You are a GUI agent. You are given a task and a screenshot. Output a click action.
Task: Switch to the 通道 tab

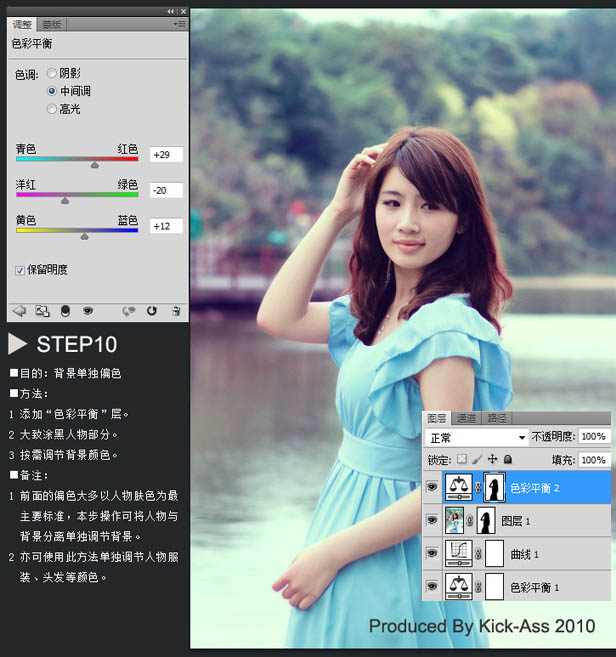pos(465,418)
